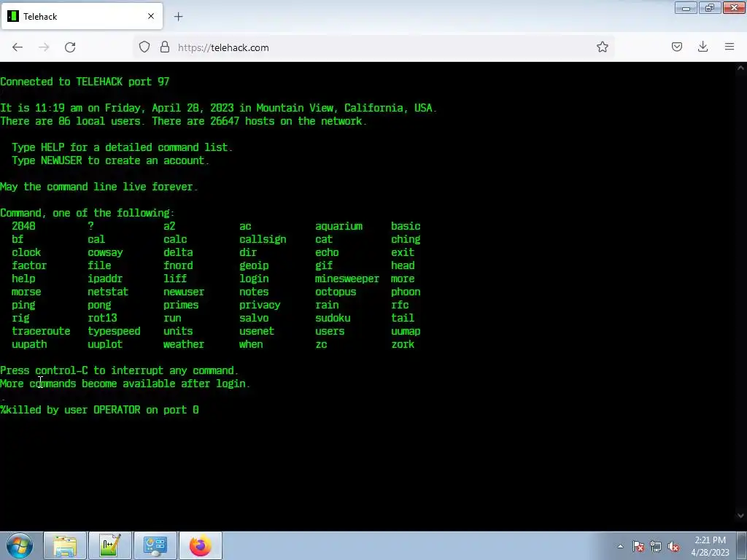Click 'Connected to TELEHACK port 97' line
The width and height of the screenshot is (747, 560).
(x=85, y=82)
